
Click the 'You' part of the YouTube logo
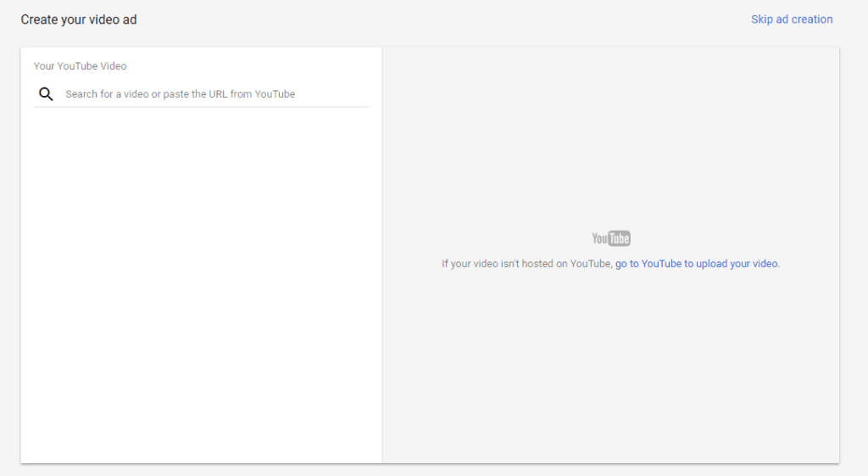[600, 238]
